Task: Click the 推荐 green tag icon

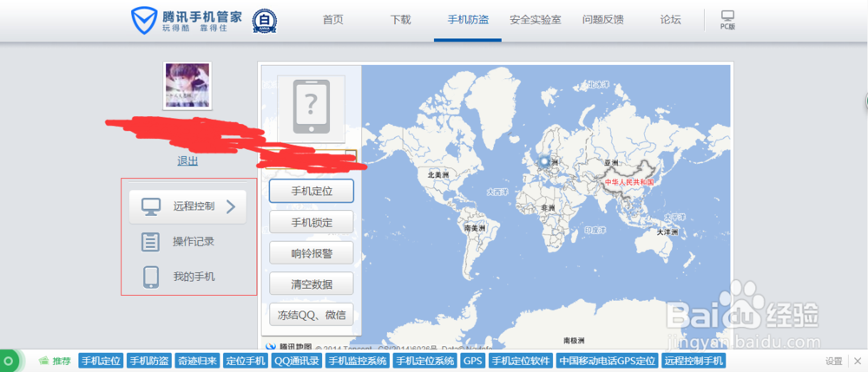Action: (43, 362)
